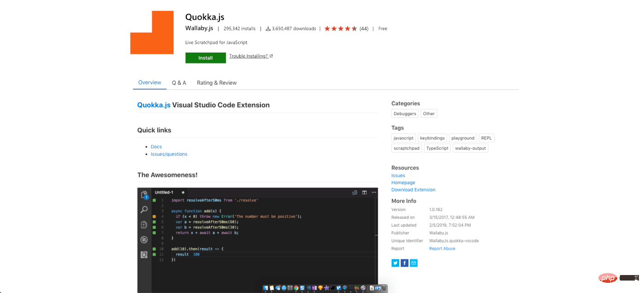The width and height of the screenshot is (644, 293).
Task: Click the external-link icon beside Trouble Installing
Action: 271,56
